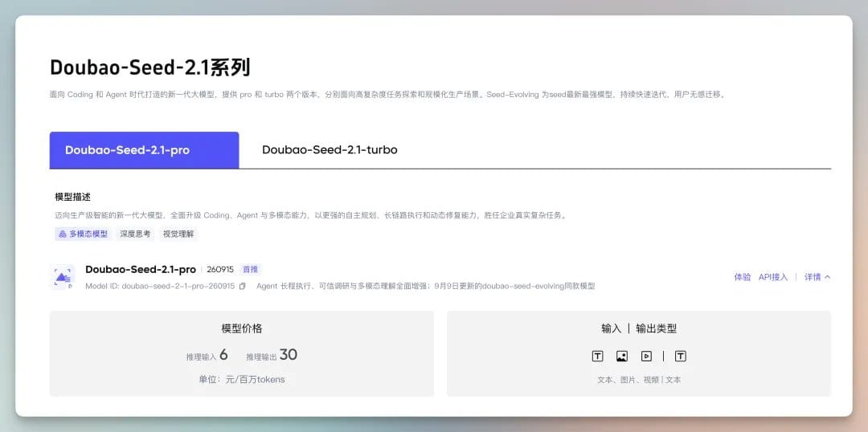Click the 迈向生产级智能 model description sentence

tap(311, 215)
